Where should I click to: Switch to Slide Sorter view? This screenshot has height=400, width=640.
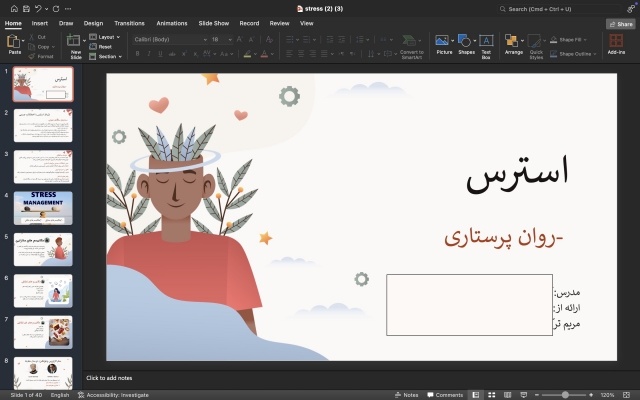point(491,395)
